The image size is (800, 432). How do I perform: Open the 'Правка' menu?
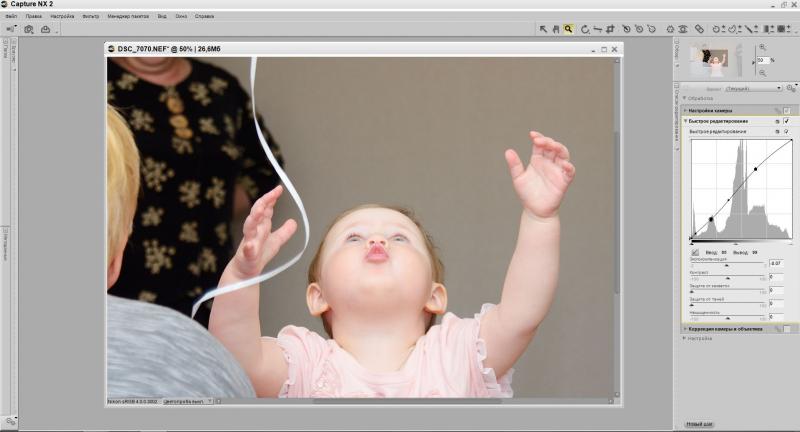[x=34, y=16]
